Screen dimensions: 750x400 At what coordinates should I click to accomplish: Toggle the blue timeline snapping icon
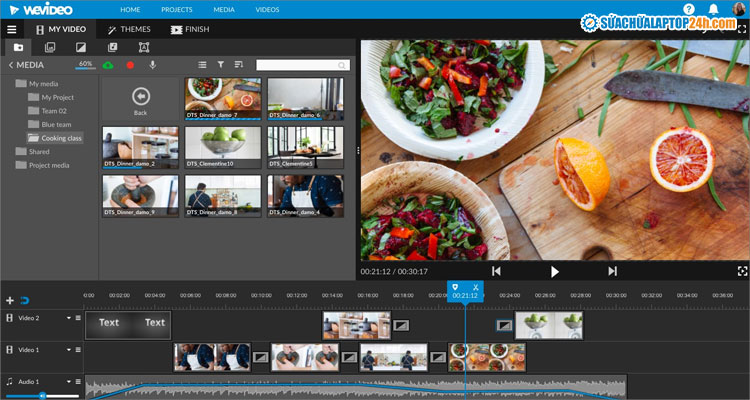(25, 300)
